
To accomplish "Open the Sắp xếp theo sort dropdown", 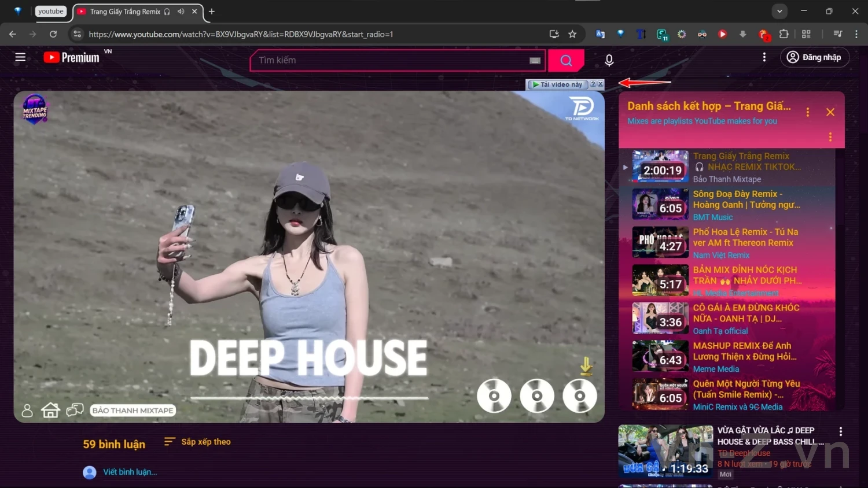I will tap(197, 442).
